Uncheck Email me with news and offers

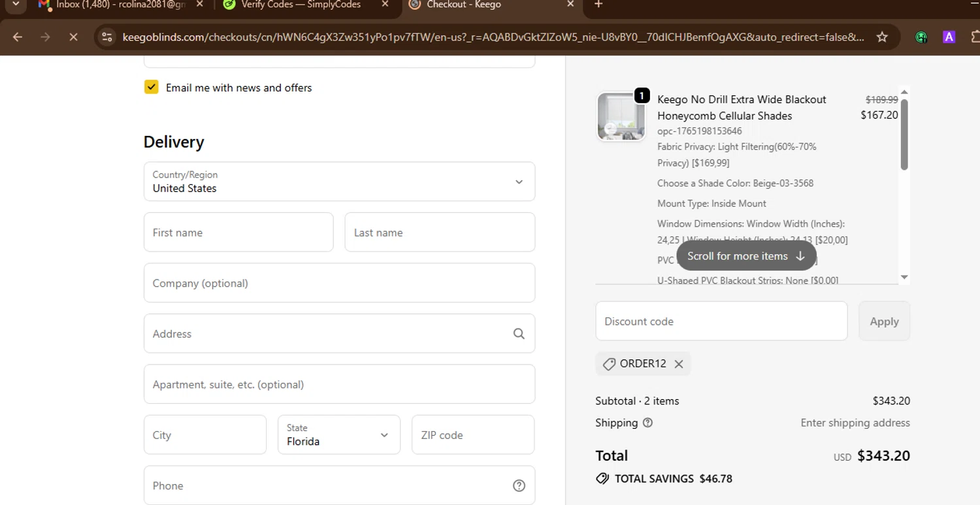(x=151, y=87)
